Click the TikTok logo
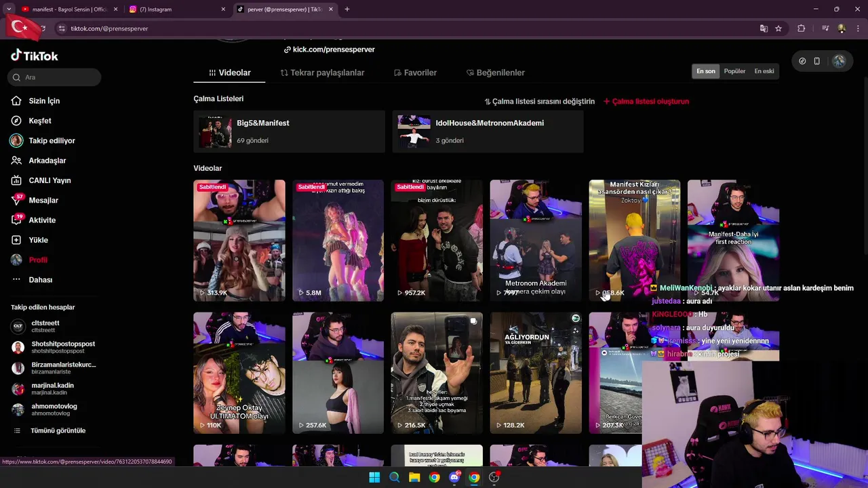This screenshot has height=488, width=868. click(x=35, y=56)
